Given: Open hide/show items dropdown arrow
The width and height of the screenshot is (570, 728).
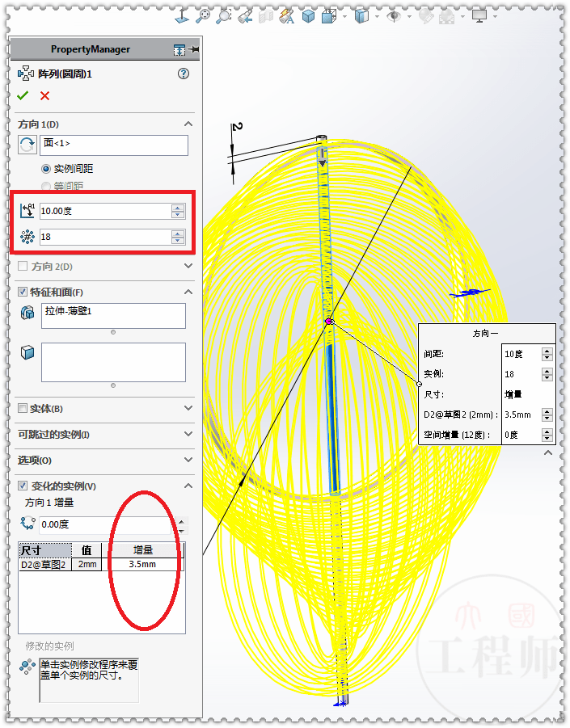Looking at the screenshot, I should coord(409,17).
